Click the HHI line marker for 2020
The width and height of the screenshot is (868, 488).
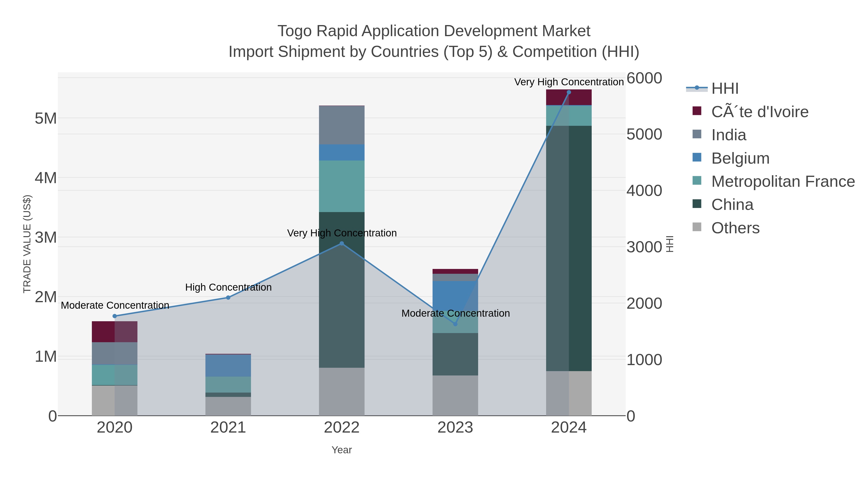pyautogui.click(x=115, y=316)
